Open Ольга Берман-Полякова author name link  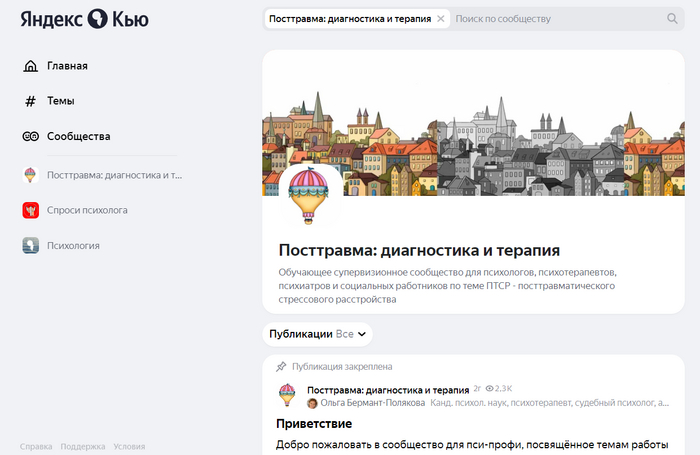[373, 403]
